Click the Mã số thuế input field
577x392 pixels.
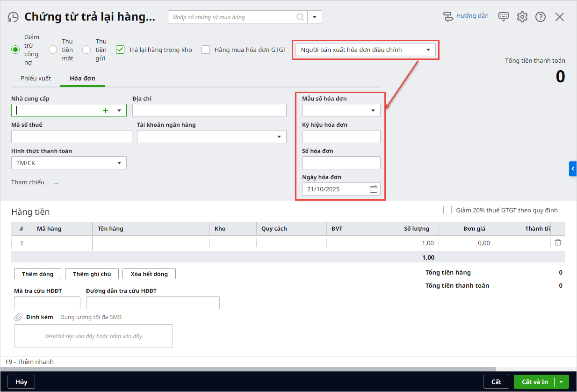click(x=72, y=137)
